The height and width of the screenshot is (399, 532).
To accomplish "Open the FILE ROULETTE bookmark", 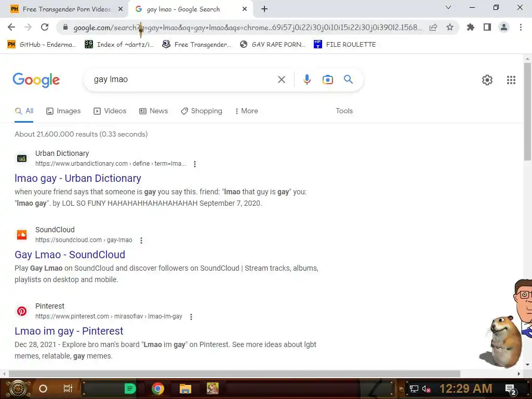I will click(x=345, y=45).
